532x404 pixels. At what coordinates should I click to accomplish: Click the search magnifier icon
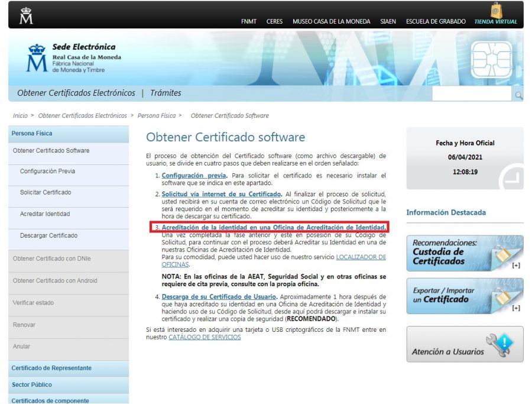click(x=518, y=95)
